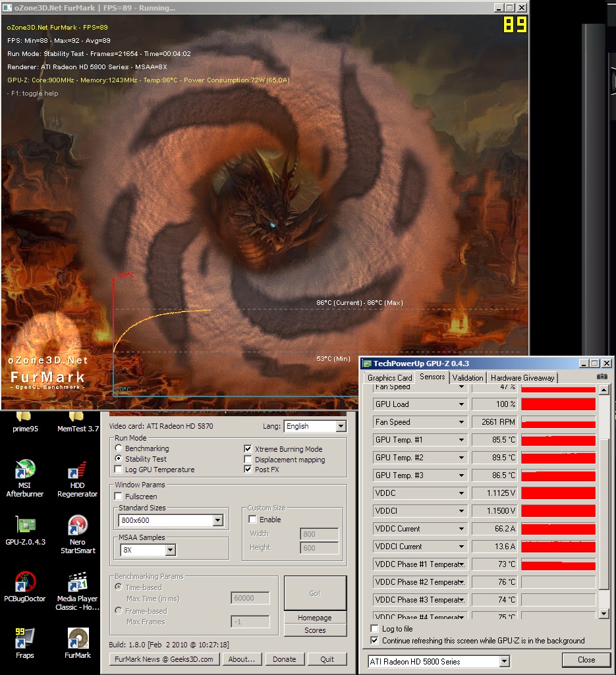The height and width of the screenshot is (675, 616).
Task: Click GPU Load red sensor graph
Action: [x=558, y=404]
